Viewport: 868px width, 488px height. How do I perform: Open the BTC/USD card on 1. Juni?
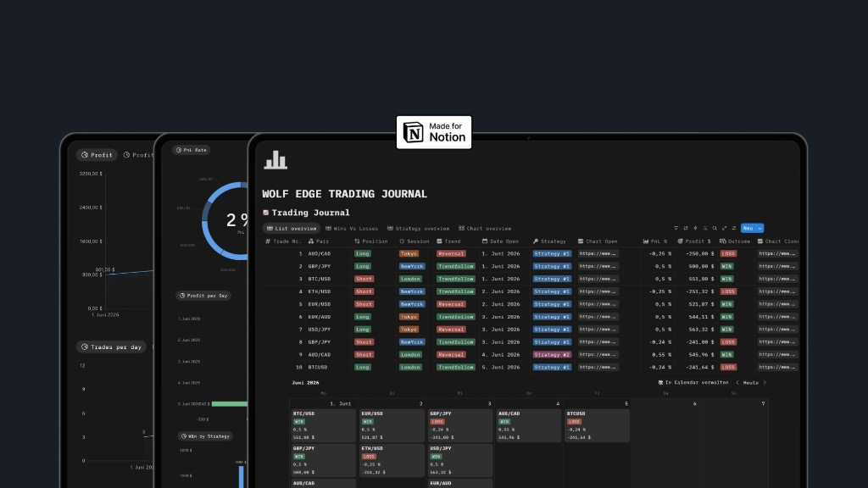pyautogui.click(x=323, y=425)
